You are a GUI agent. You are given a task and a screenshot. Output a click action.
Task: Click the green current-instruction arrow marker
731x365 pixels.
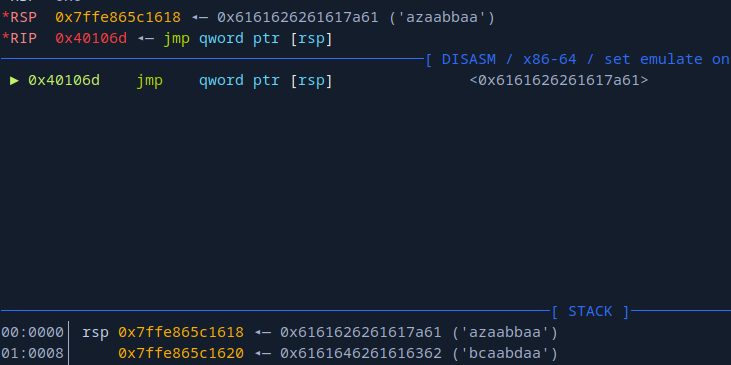[14, 81]
